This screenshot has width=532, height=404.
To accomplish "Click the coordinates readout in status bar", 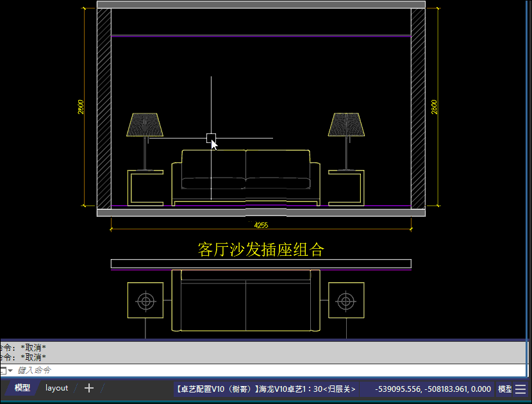I will click(434, 389).
